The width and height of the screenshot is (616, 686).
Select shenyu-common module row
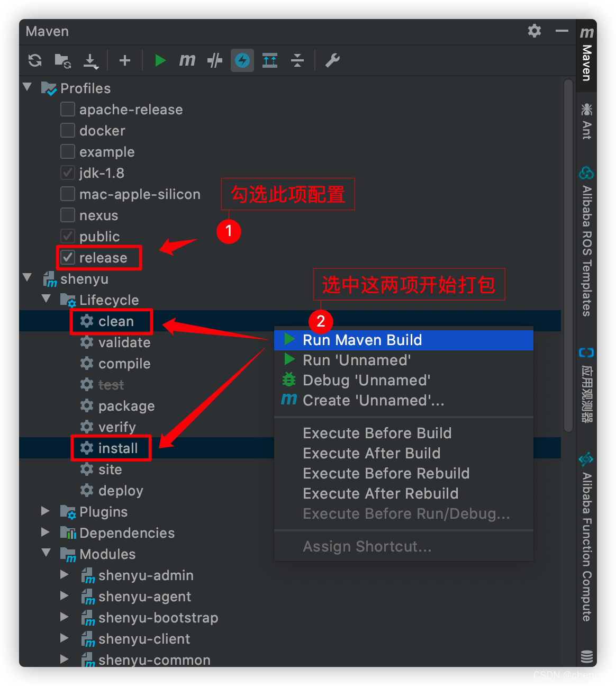(290, 660)
